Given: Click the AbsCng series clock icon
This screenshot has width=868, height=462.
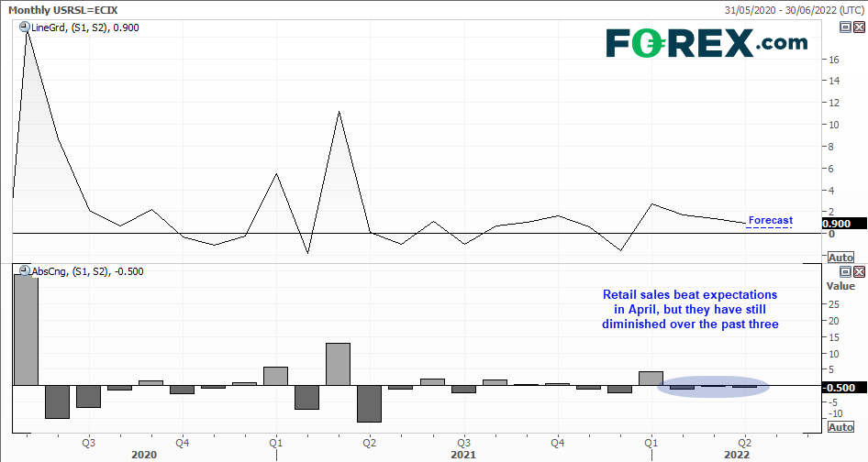Looking at the screenshot, I should coord(24,271).
